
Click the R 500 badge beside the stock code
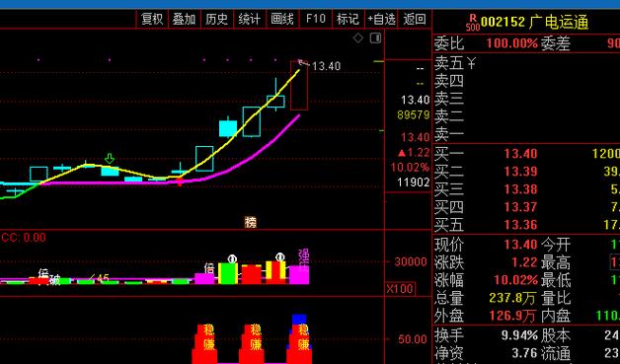coord(473,23)
